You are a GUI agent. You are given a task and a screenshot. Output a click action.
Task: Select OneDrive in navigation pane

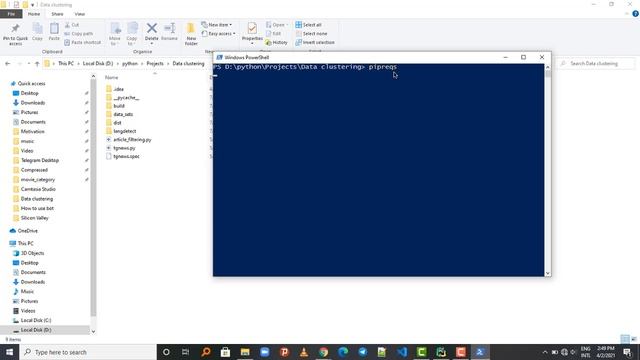tap(27, 231)
